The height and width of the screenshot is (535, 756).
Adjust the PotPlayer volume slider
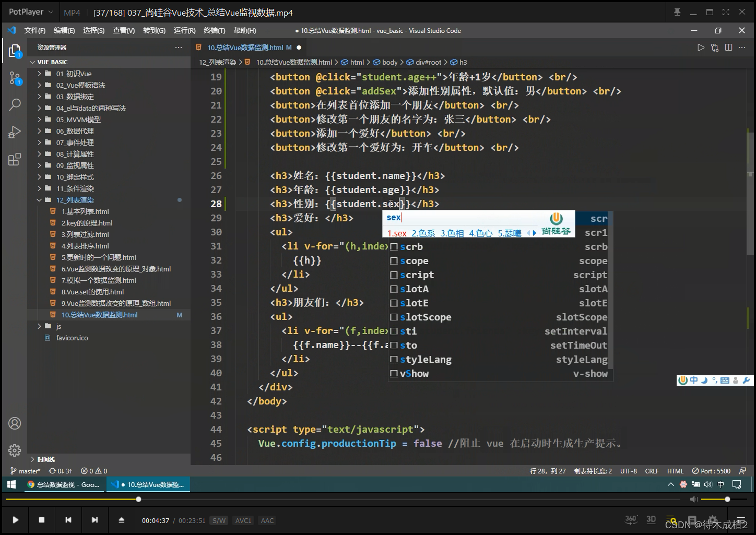click(x=723, y=500)
